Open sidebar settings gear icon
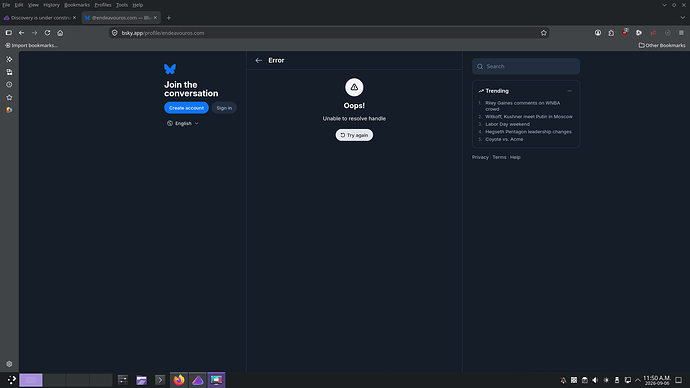690x388 pixels. [x=9, y=364]
